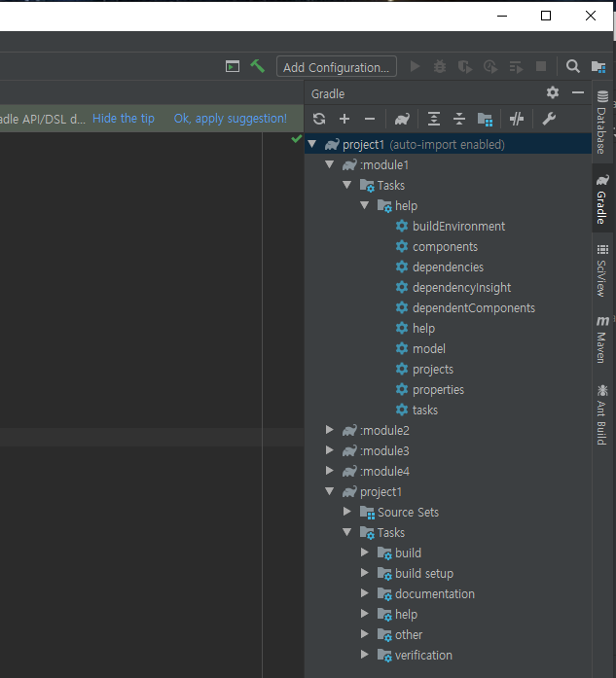The height and width of the screenshot is (678, 616).
Task: Expand the :module3 node
Action: [330, 450]
